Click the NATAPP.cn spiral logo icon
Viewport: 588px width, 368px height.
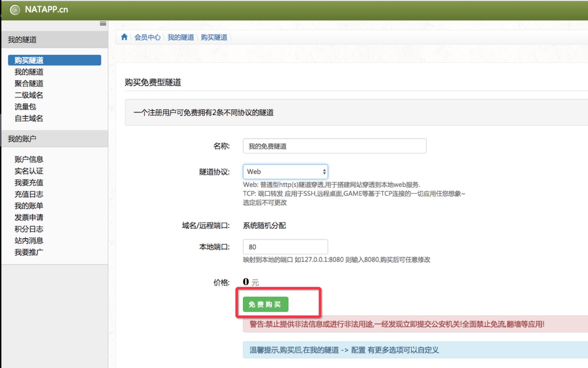(15, 10)
